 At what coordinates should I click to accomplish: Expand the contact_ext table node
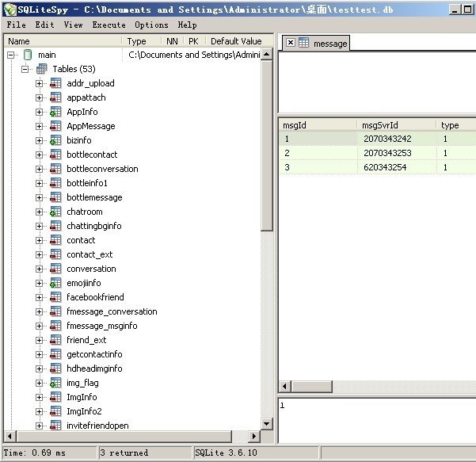point(39,255)
